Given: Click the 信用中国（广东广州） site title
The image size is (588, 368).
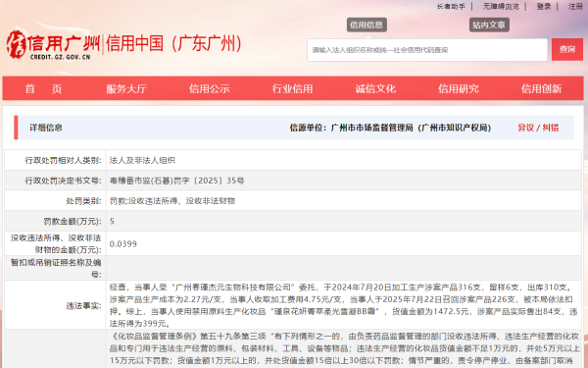Looking at the screenshot, I should pos(173,43).
